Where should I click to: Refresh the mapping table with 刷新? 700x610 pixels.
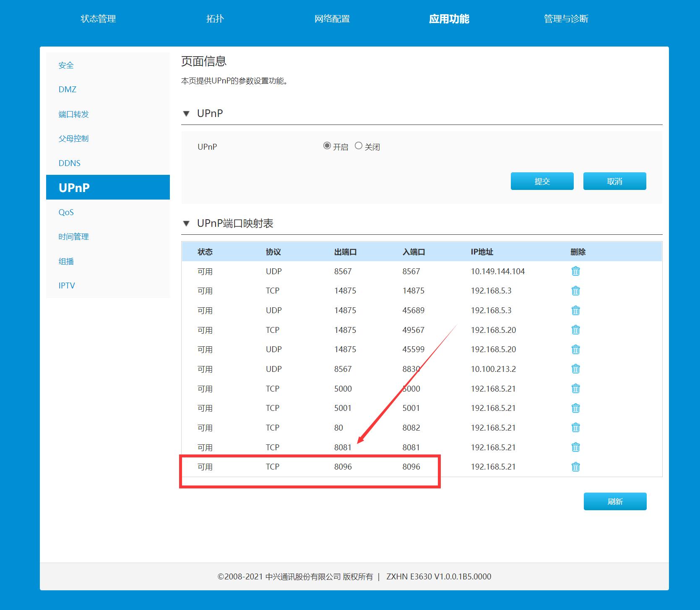pos(615,501)
